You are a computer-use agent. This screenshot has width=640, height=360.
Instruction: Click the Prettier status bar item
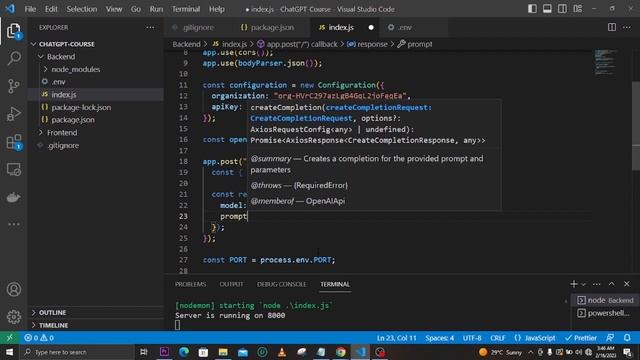pyautogui.click(x=581, y=338)
